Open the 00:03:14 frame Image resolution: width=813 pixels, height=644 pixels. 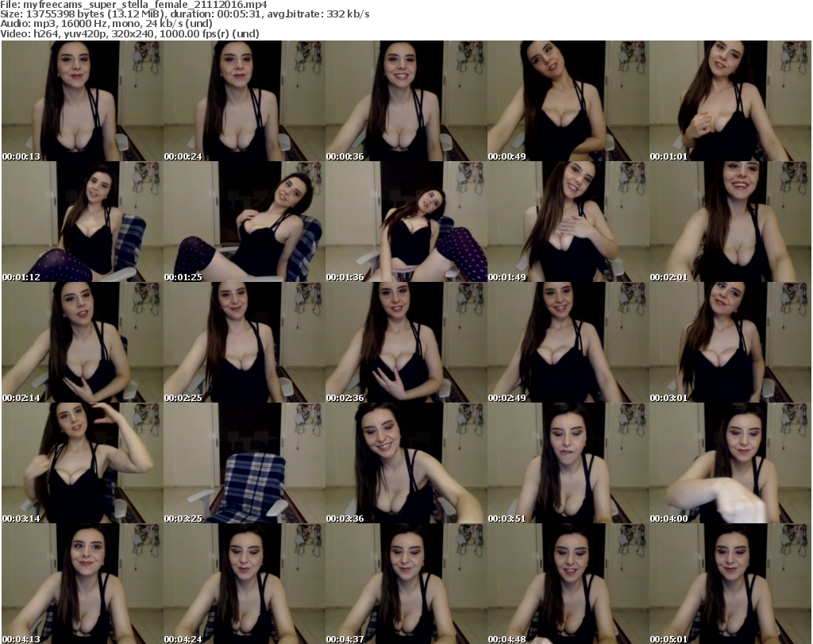pyautogui.click(x=83, y=463)
